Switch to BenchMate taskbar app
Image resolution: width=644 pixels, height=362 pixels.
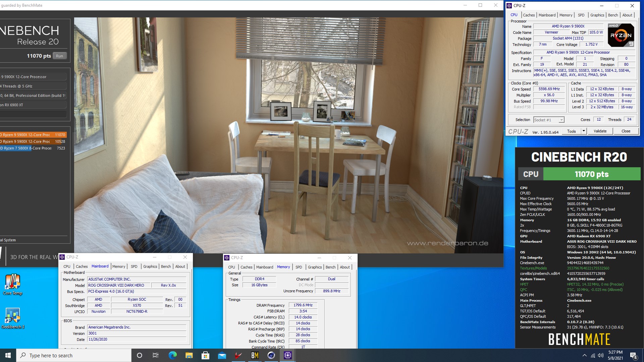coord(255,355)
